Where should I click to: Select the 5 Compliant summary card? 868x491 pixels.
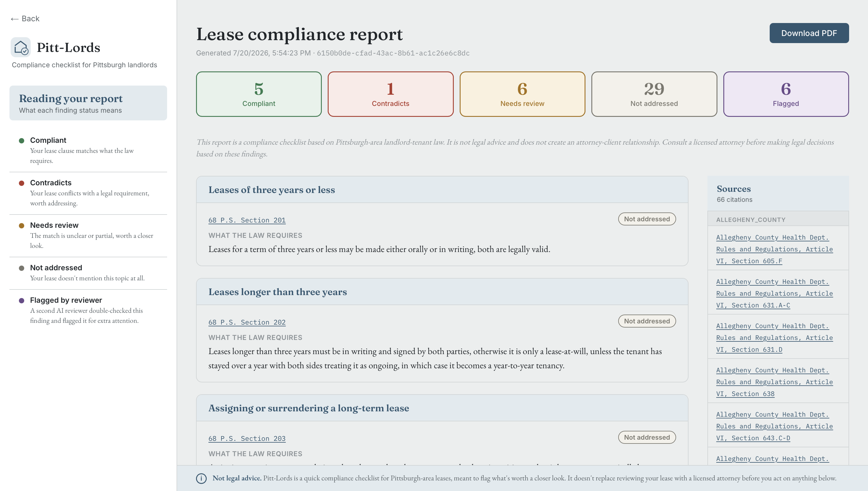(259, 94)
